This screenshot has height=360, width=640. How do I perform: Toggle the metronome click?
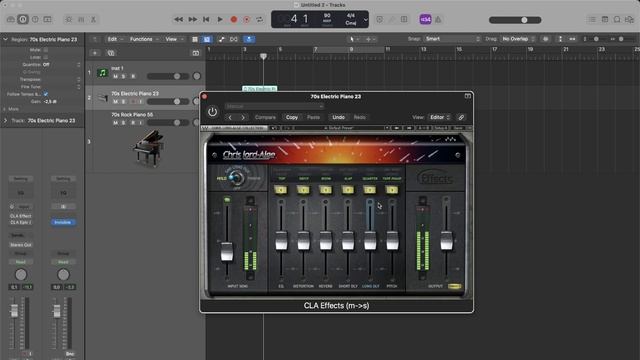438,19
